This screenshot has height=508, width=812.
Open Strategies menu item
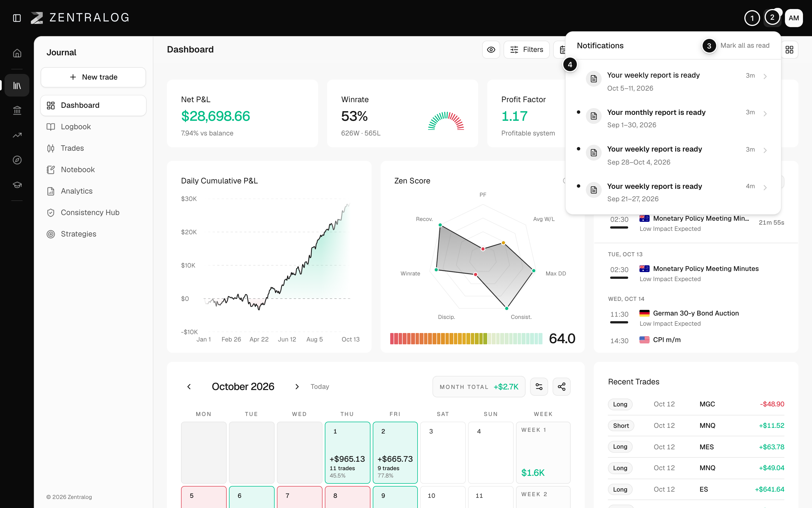[93, 234]
